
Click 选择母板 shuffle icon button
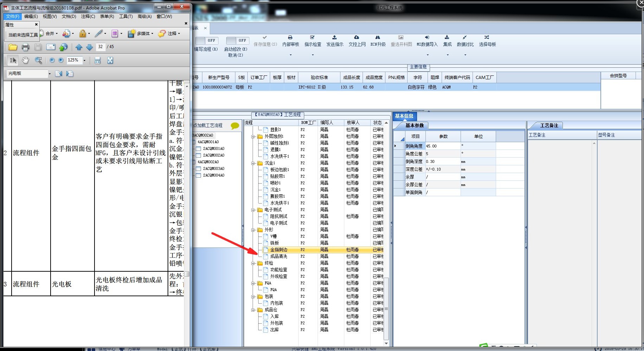(487, 41)
